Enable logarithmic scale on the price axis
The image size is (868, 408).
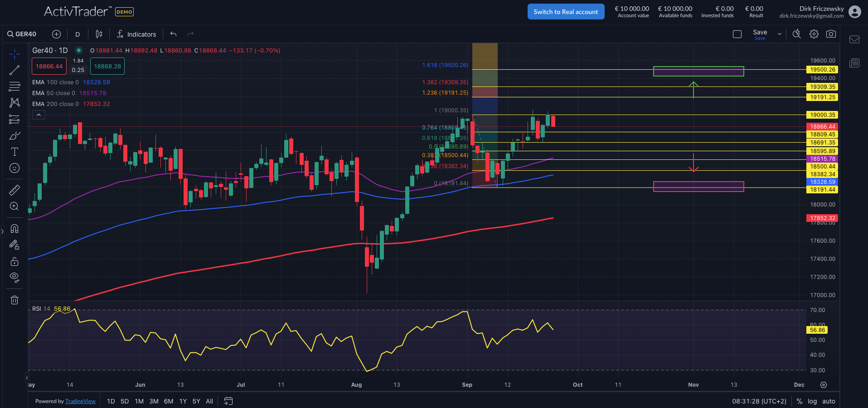click(x=812, y=401)
